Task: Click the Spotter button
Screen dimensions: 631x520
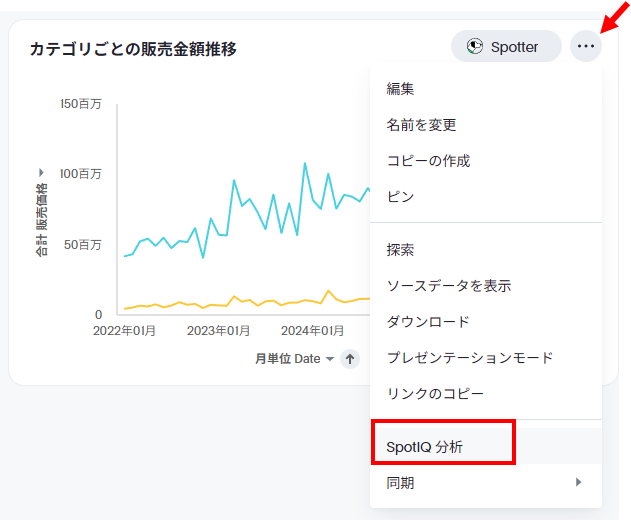Action: pos(505,46)
